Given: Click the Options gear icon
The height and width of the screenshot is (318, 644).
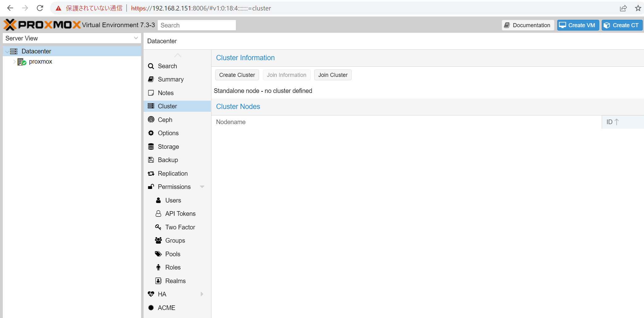Looking at the screenshot, I should point(151,133).
